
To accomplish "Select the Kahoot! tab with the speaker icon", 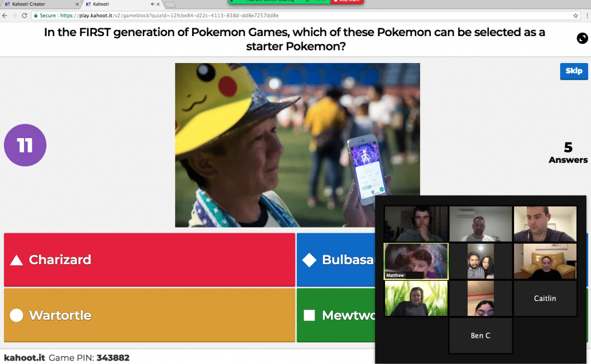I will [x=122, y=4].
